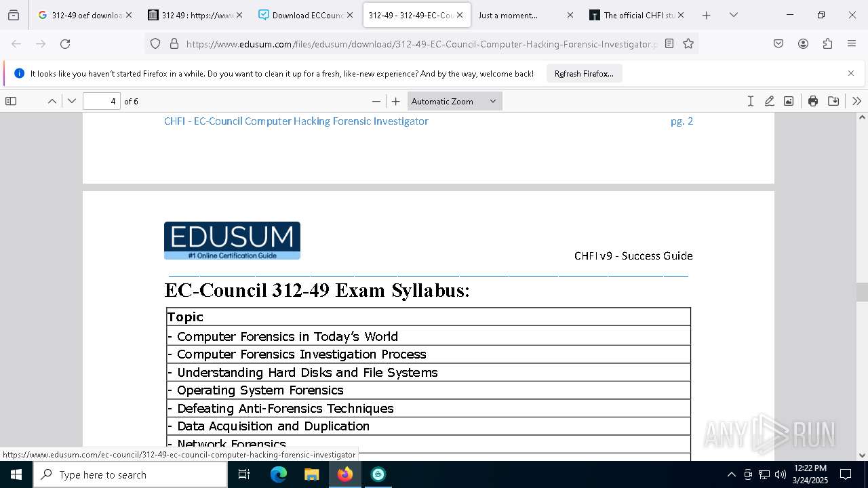The height and width of the screenshot is (488, 868).
Task: Click the EDUSUM logo in PDF
Action: coord(232,241)
